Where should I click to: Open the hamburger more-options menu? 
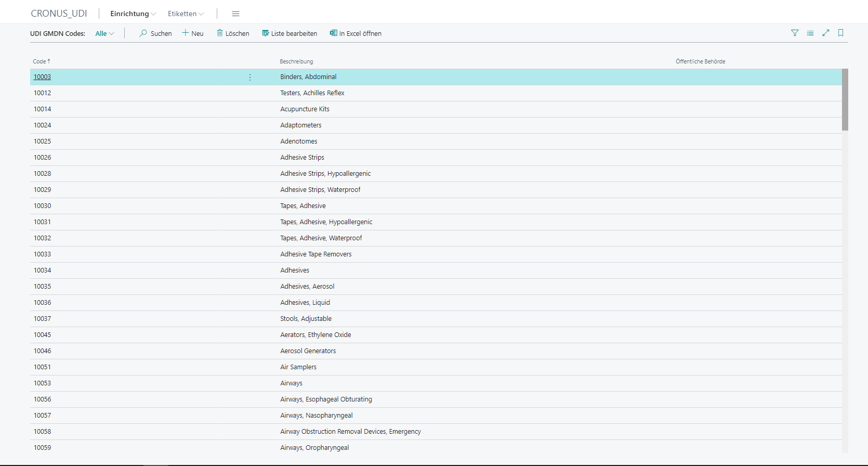[235, 14]
